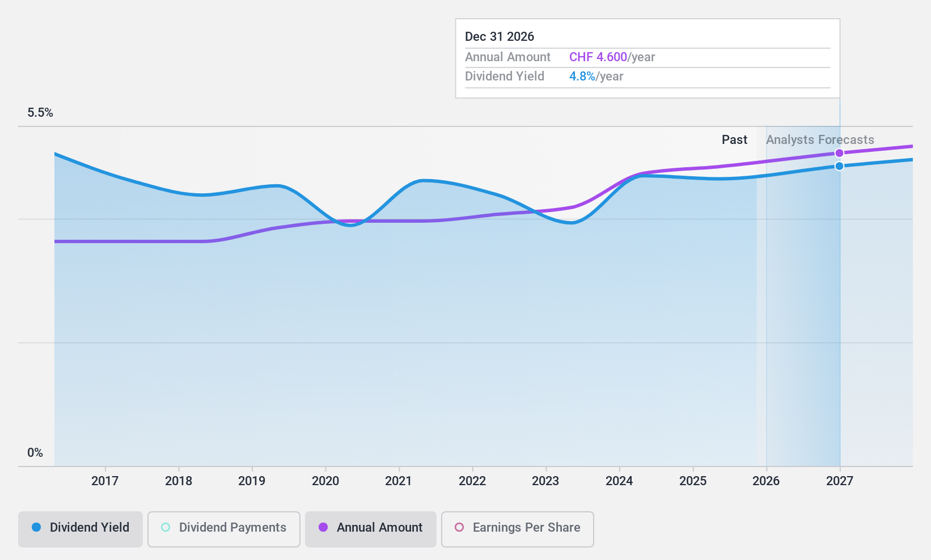Toggle the Dividend Yield series visibility
Viewport: 931px width, 560px height.
80,527
